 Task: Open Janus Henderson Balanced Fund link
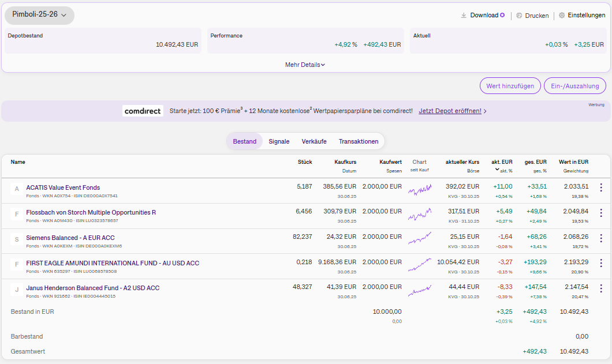click(x=92, y=288)
